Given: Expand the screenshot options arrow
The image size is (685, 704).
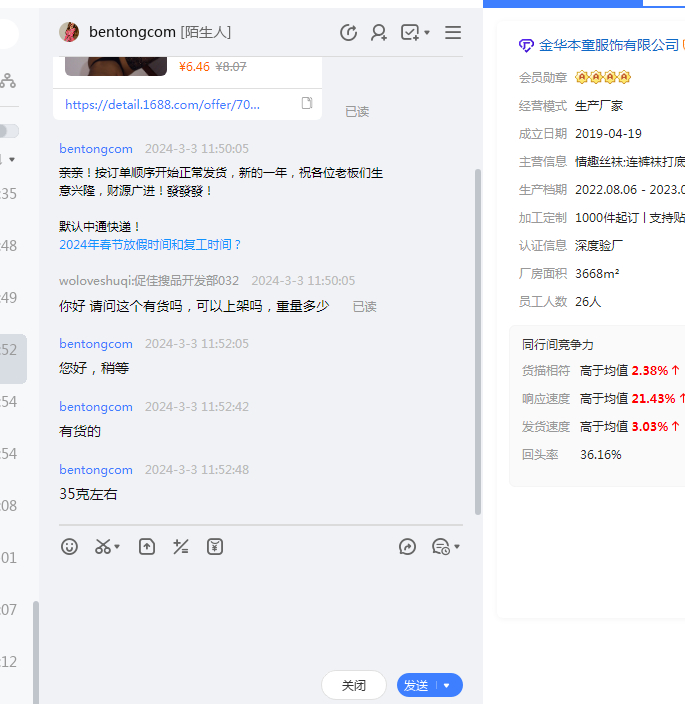Looking at the screenshot, I should [117, 546].
